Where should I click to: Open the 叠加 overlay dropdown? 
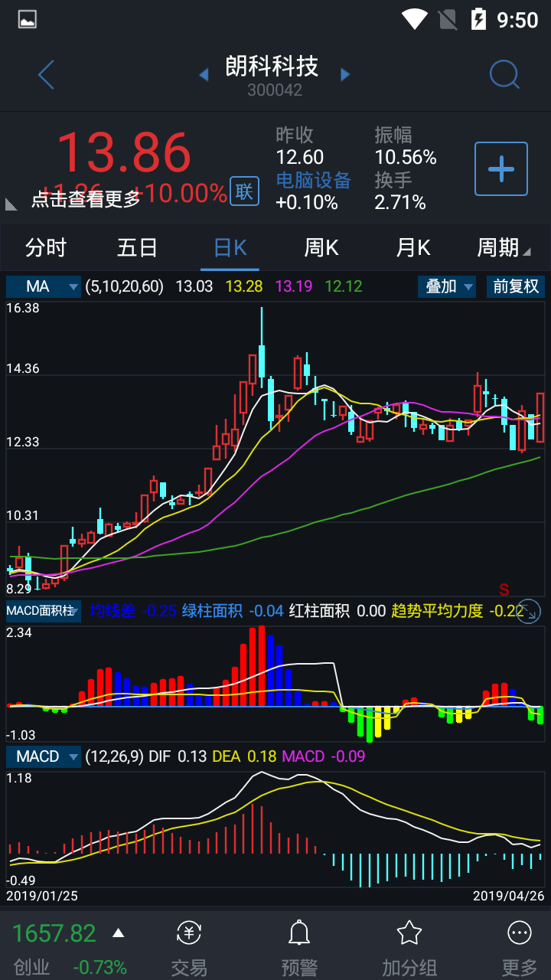448,286
